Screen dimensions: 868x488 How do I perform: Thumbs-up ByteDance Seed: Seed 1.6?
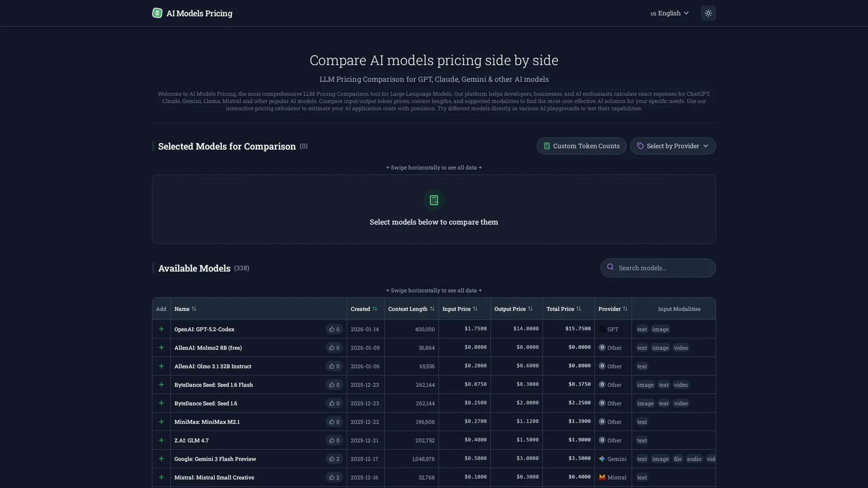pos(334,403)
